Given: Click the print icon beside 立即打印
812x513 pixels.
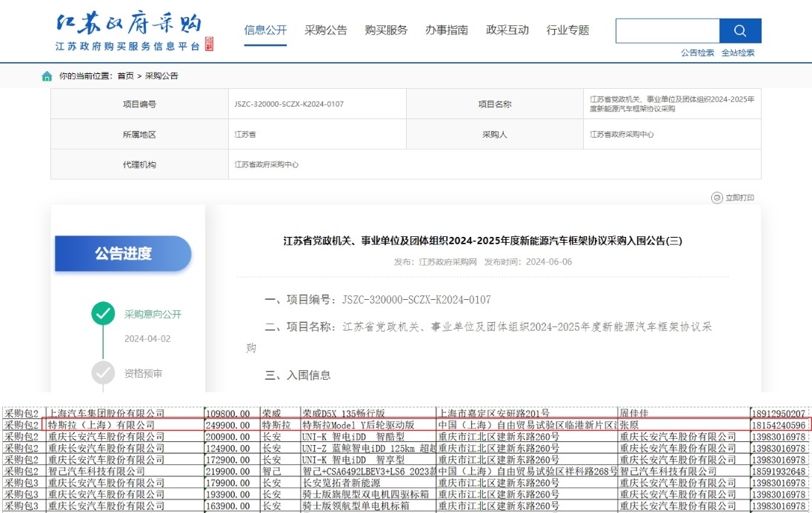Looking at the screenshot, I should (x=716, y=198).
